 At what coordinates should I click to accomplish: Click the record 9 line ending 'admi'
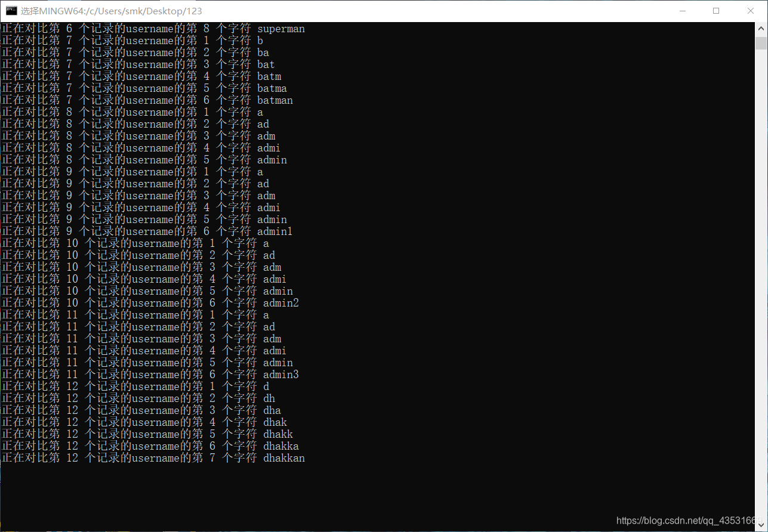(141, 208)
